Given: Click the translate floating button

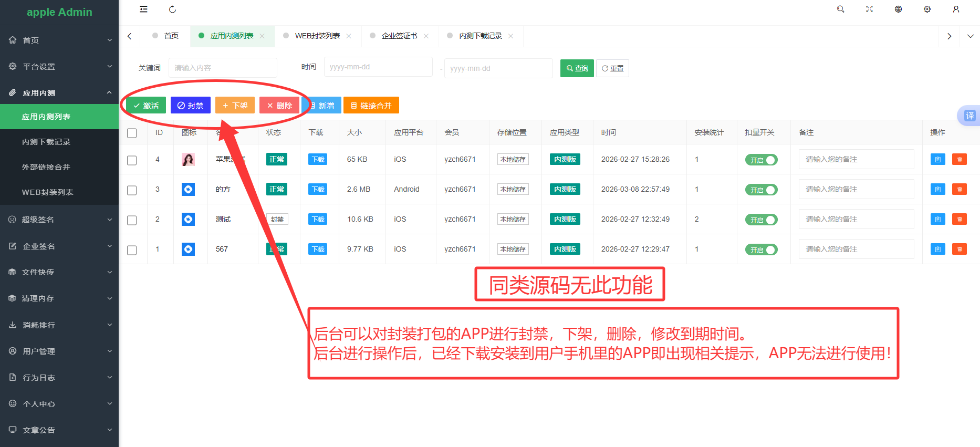Looking at the screenshot, I should pyautogui.click(x=969, y=116).
